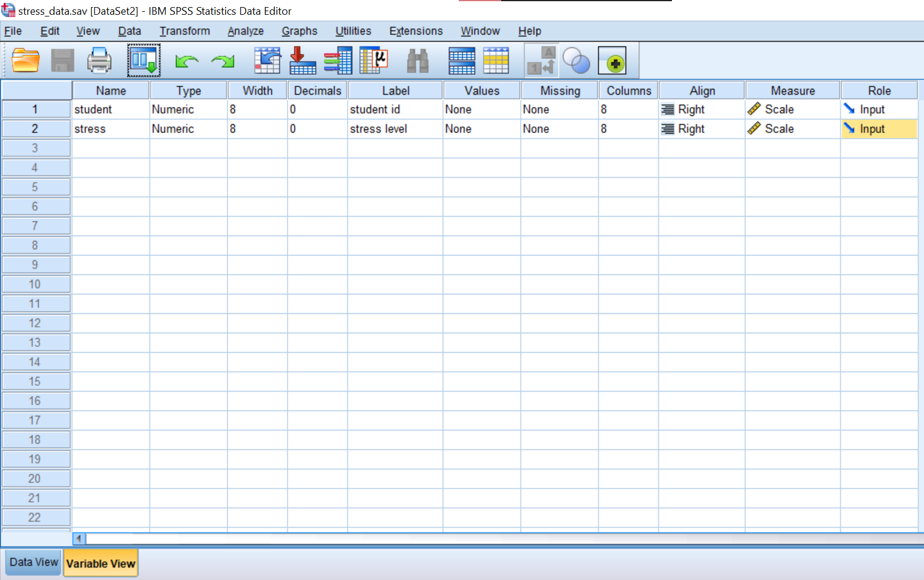Screen dimensions: 924x580
Task: Click the Go to Case icon
Action: point(267,61)
